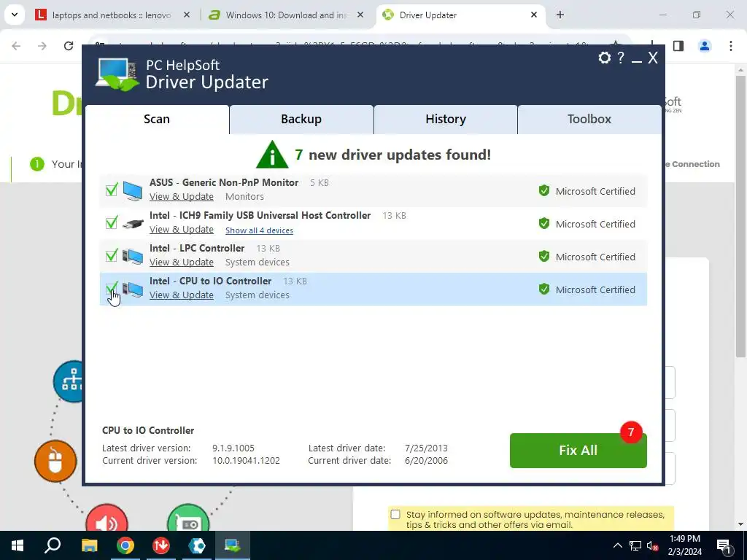Open Windows Start menu

click(x=18, y=545)
